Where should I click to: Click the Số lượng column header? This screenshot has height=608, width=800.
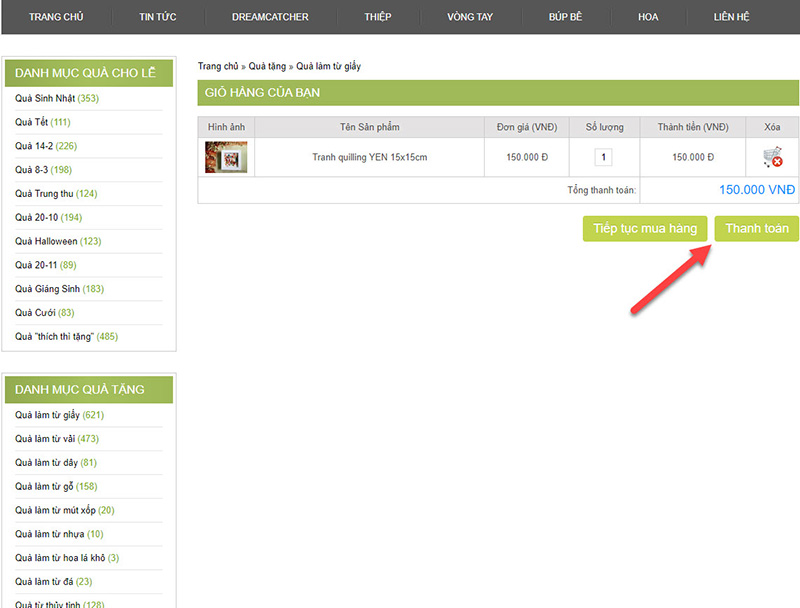point(604,127)
